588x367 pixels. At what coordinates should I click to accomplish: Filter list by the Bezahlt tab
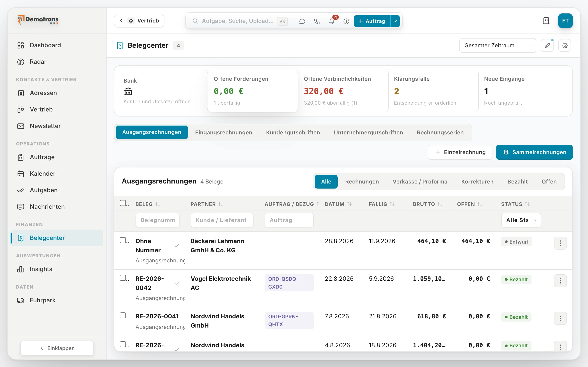(517, 182)
